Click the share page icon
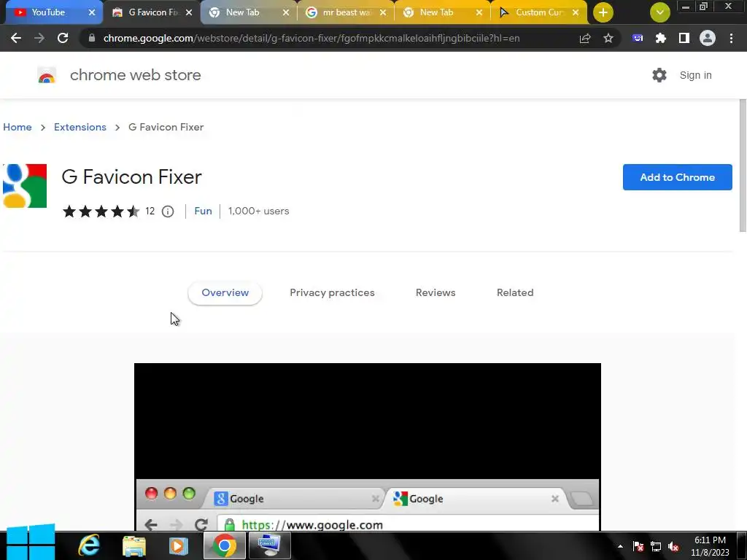Screen dimensions: 747x560 (585, 38)
